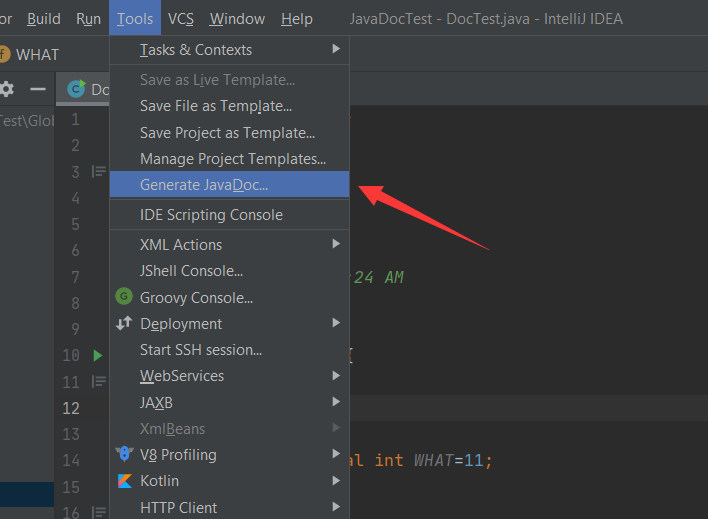Viewport: 708px width, 519px height.
Task: Open the Run menu
Action: [x=88, y=19]
